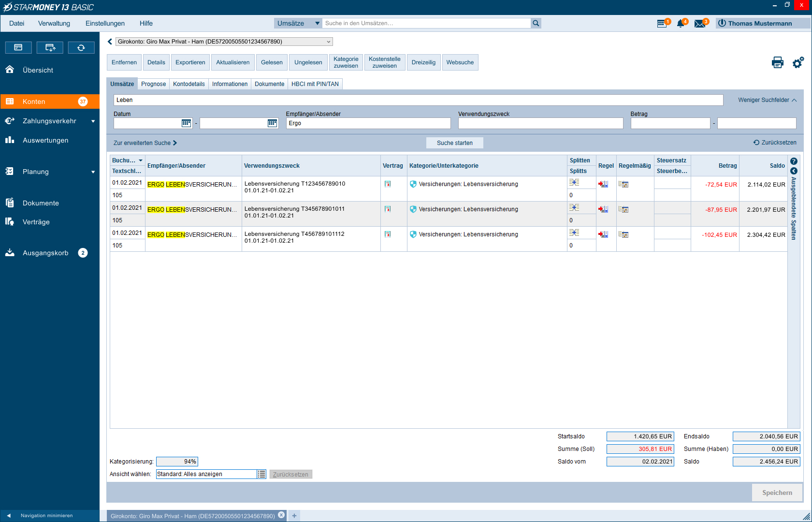This screenshot has height=522, width=812.
Task: Reset search via Zurücksetzen link
Action: pos(775,143)
